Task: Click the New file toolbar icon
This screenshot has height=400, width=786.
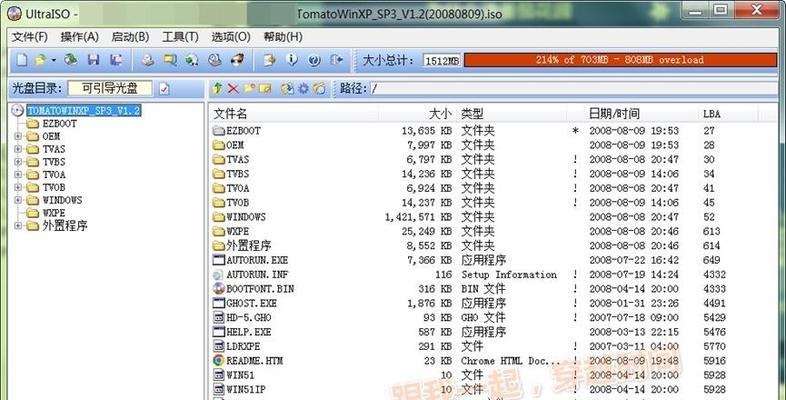Action: click(x=22, y=60)
